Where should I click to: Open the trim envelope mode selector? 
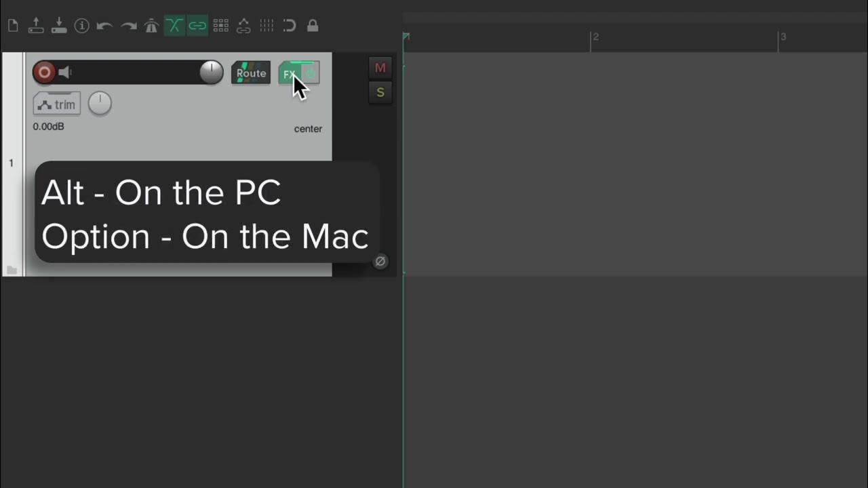coord(57,104)
